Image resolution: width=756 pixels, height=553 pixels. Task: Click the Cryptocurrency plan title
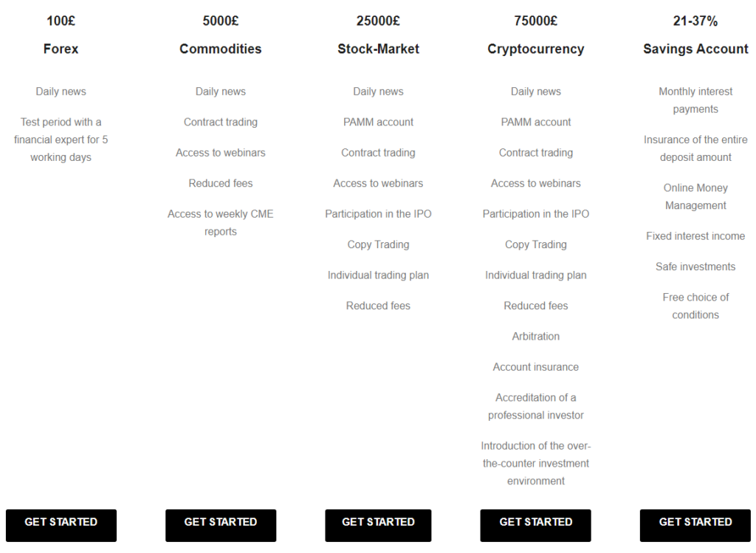pyautogui.click(x=535, y=49)
